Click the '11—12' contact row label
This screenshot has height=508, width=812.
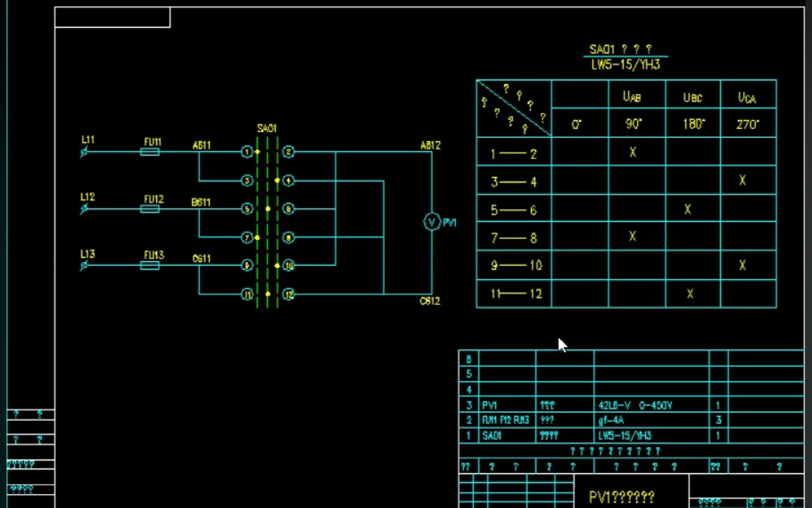(x=516, y=294)
